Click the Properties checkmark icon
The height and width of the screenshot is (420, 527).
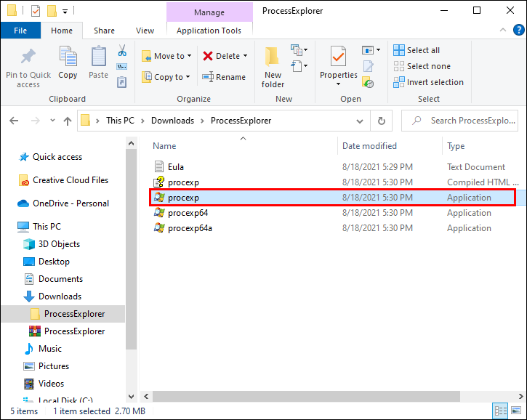point(338,57)
